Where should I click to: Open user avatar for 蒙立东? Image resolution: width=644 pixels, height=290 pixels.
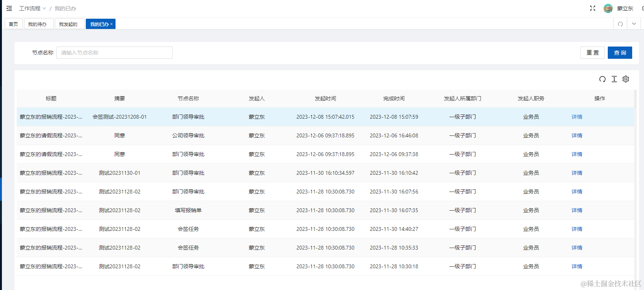tap(608, 8)
